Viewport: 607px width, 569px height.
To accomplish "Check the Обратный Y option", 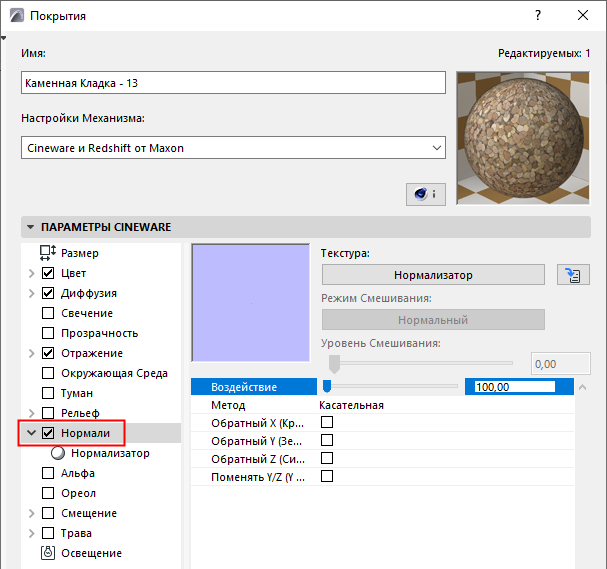I will pyautogui.click(x=327, y=440).
